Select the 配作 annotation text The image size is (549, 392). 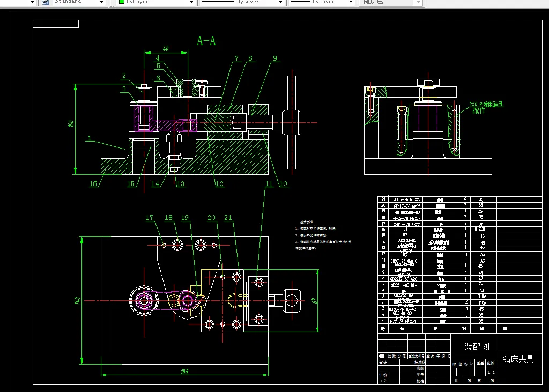[478, 110]
